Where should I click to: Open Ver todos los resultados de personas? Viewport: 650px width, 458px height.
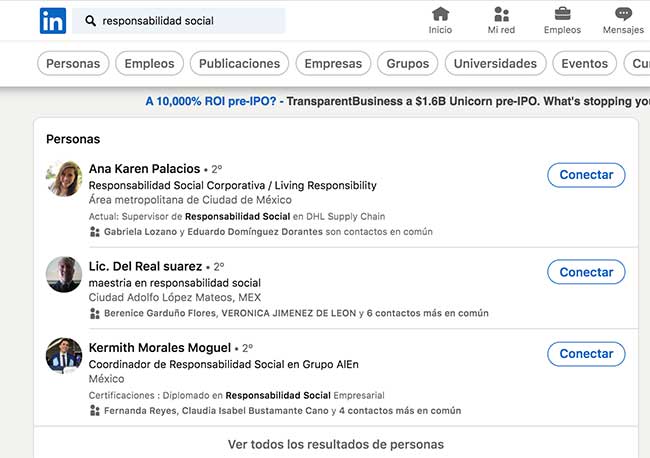tap(336, 444)
